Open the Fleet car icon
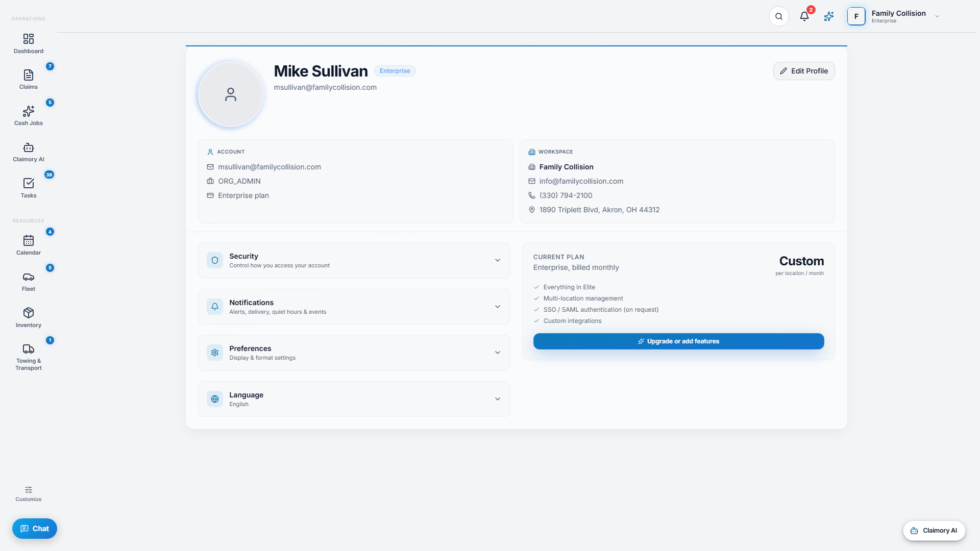The height and width of the screenshot is (551, 980). click(29, 277)
